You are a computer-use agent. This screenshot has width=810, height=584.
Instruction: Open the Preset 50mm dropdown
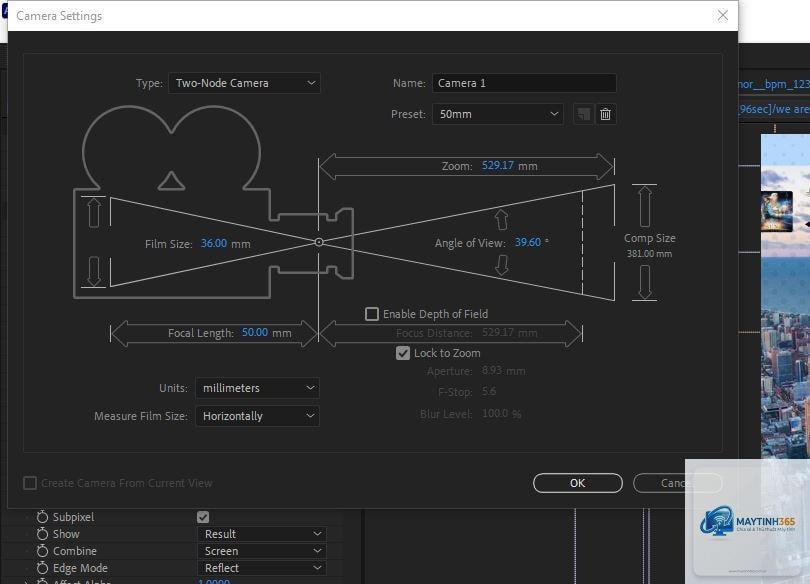click(497, 114)
